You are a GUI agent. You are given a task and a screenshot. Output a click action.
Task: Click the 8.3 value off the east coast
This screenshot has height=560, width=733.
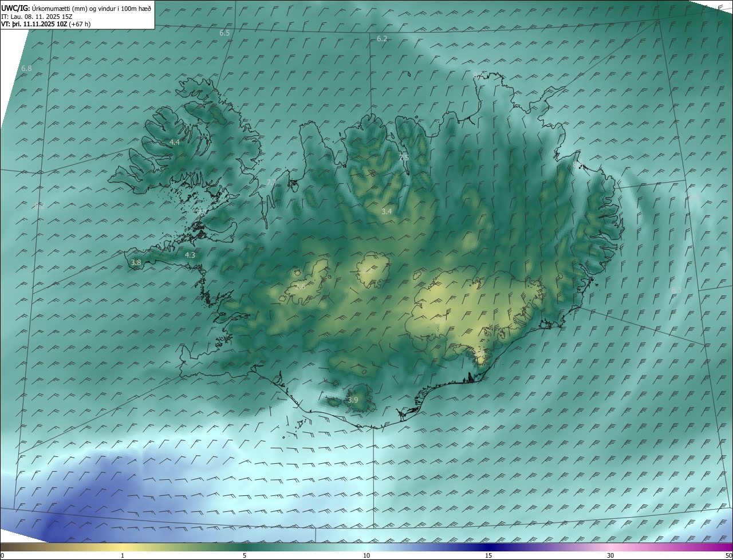(x=676, y=290)
